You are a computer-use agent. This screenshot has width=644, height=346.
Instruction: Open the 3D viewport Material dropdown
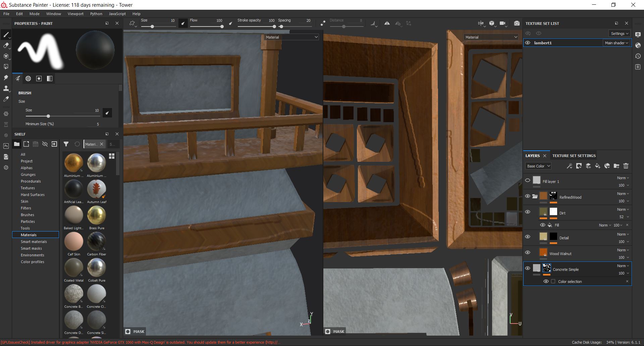(291, 37)
